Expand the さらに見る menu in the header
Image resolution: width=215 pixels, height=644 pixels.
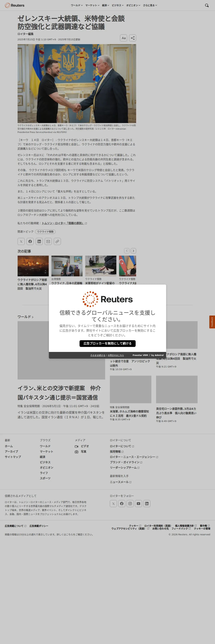[150, 5]
